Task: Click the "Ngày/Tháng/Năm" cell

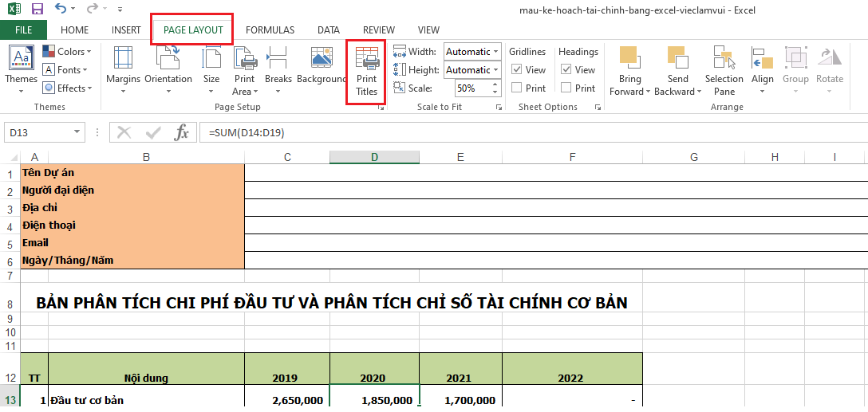Action: (132, 261)
